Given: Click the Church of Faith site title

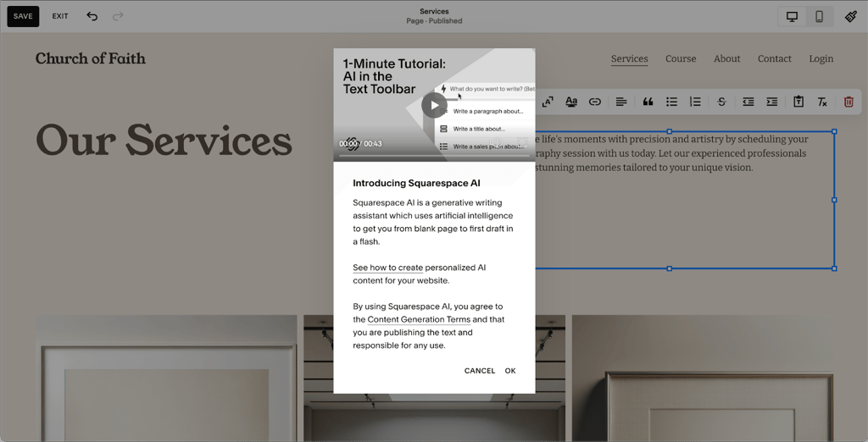Looking at the screenshot, I should [x=90, y=58].
